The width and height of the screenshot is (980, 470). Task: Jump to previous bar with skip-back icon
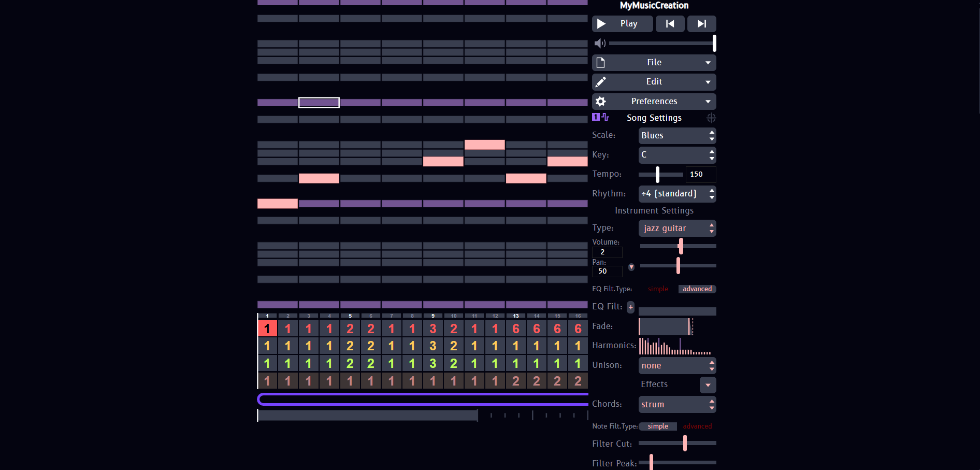(670, 24)
